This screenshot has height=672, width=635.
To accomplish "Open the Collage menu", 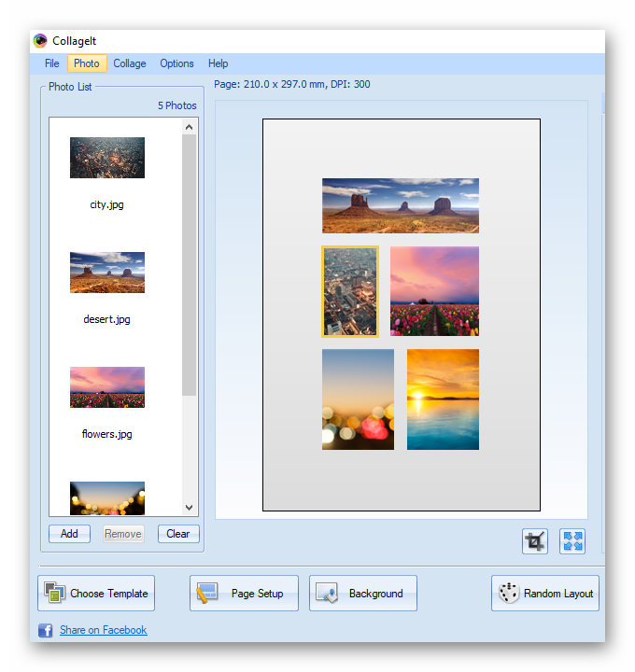I will pyautogui.click(x=130, y=63).
